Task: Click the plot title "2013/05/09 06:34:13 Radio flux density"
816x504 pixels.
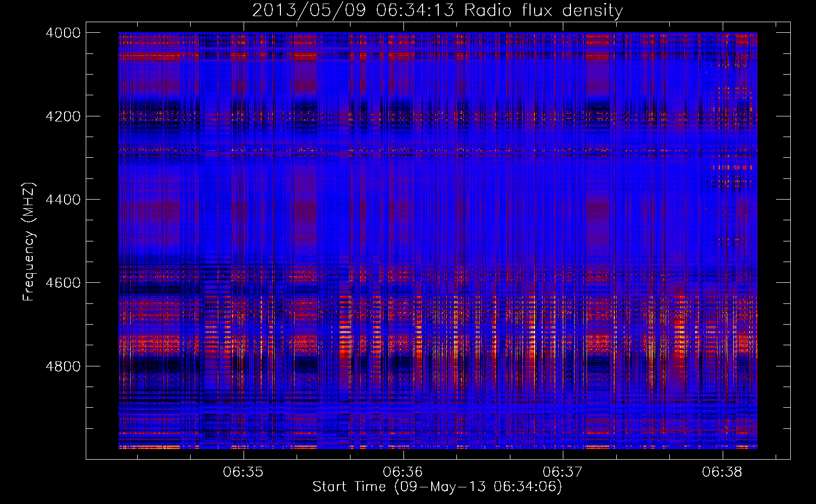Action: coord(437,10)
